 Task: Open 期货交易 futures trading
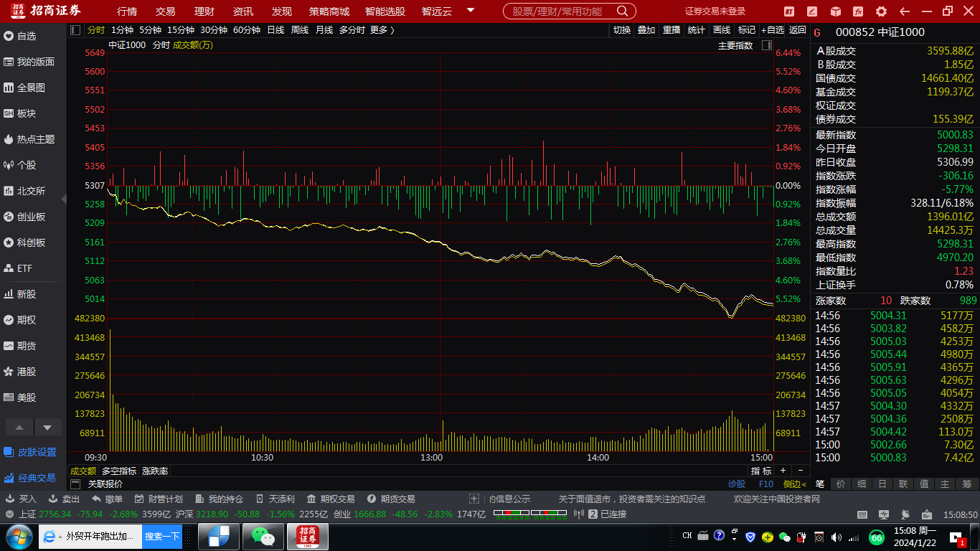[391, 499]
